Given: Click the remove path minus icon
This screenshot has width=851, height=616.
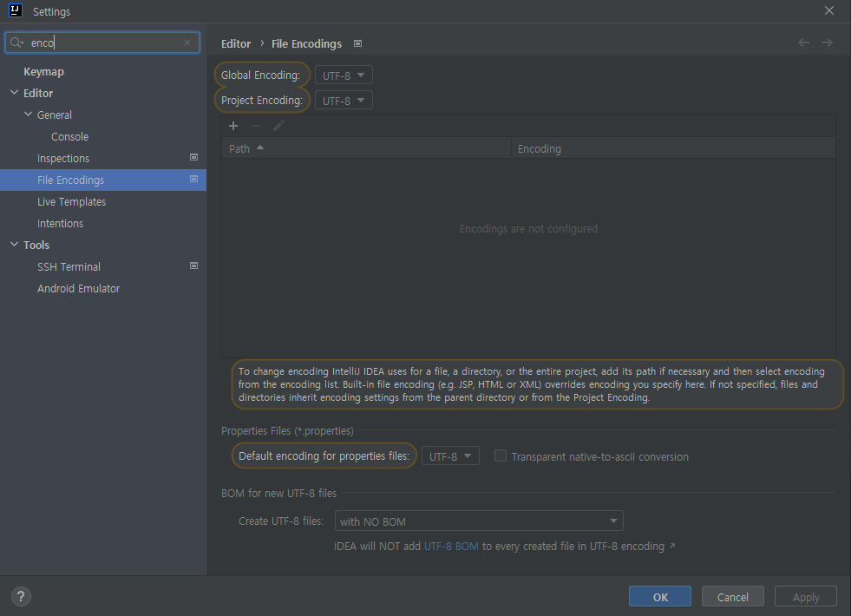Looking at the screenshot, I should (256, 126).
